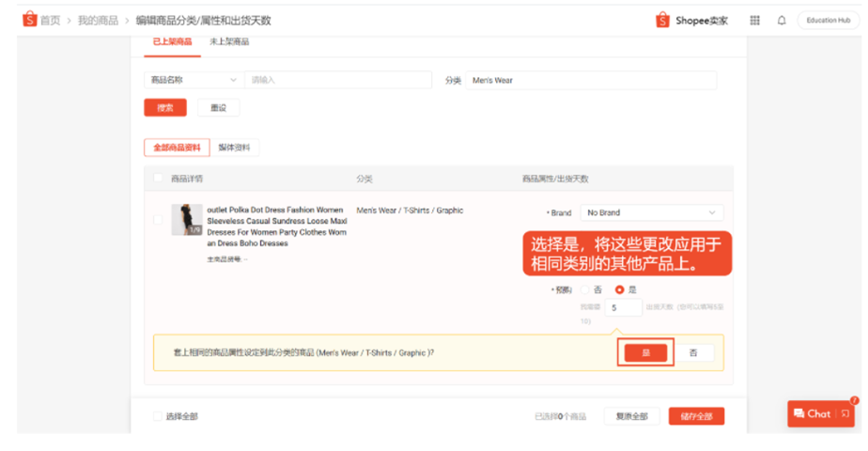Open the notifications bell icon
The image size is (868, 451).
[781, 21]
